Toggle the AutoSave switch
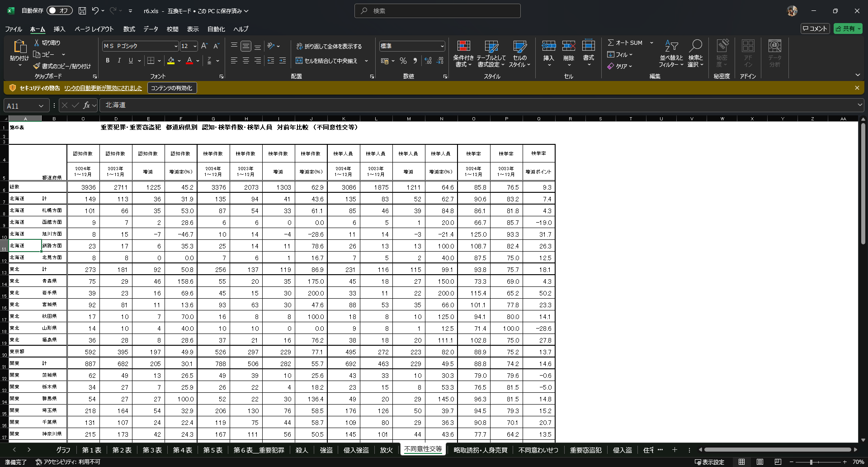This screenshot has height=467, width=868. click(59, 10)
